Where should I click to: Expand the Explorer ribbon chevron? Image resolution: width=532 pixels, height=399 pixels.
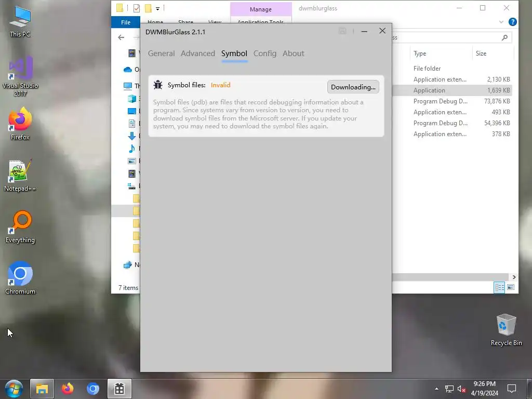click(501, 22)
